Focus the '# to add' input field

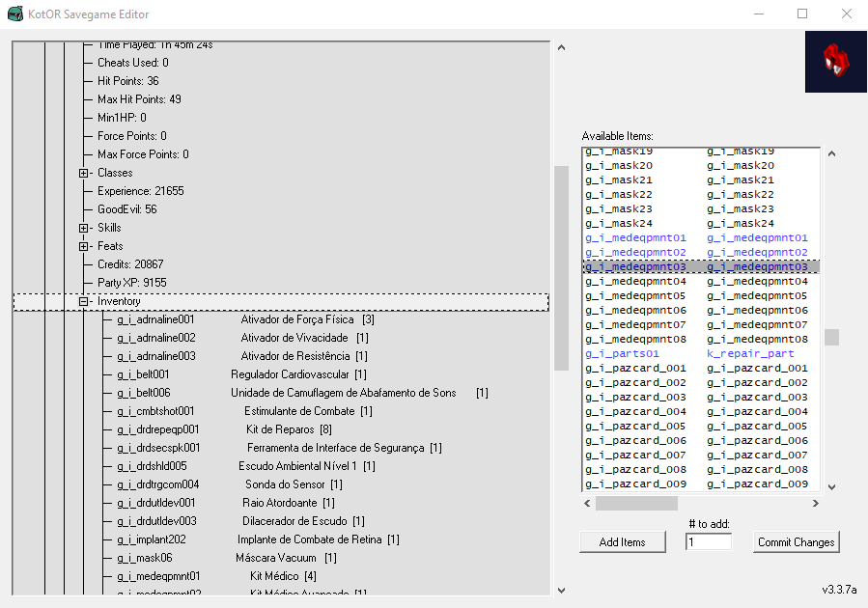(708, 542)
